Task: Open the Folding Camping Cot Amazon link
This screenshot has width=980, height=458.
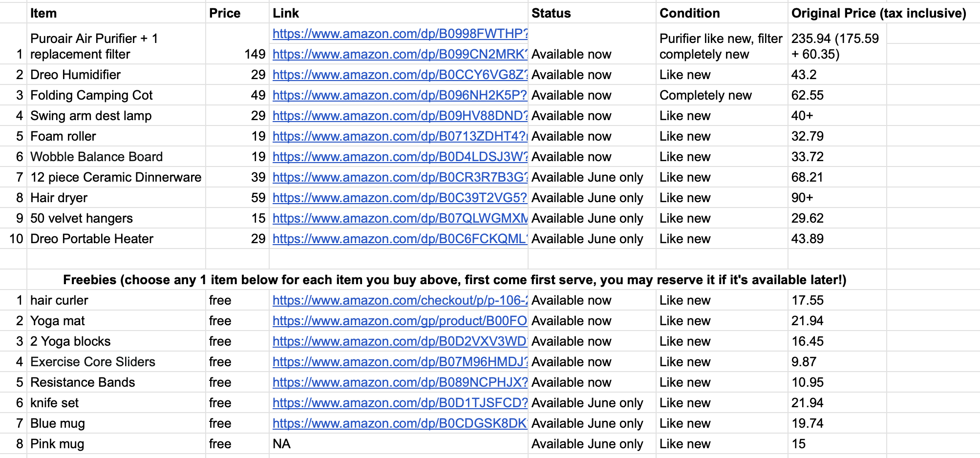Action: 400,95
